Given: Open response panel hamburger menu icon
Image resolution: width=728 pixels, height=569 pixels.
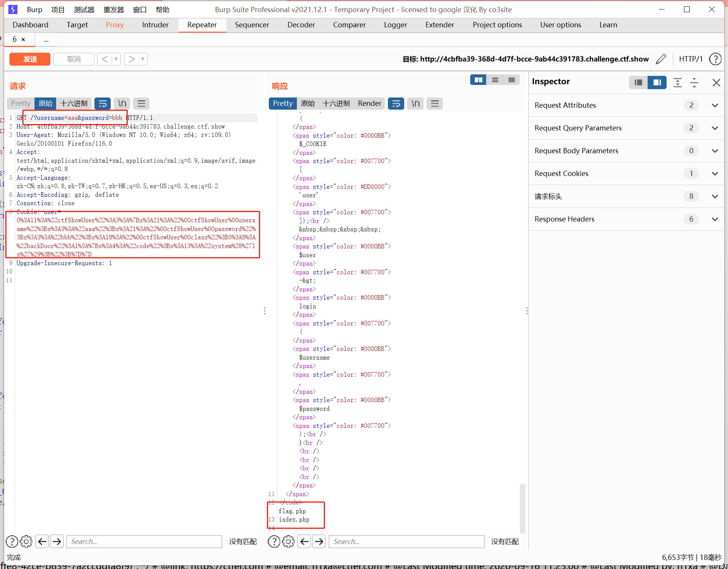Looking at the screenshot, I should point(435,104).
